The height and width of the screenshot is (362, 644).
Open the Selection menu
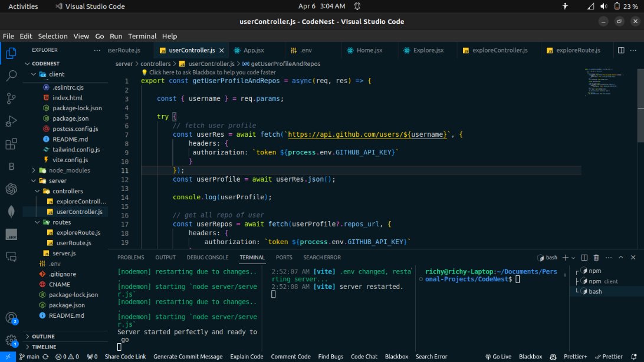tap(52, 36)
